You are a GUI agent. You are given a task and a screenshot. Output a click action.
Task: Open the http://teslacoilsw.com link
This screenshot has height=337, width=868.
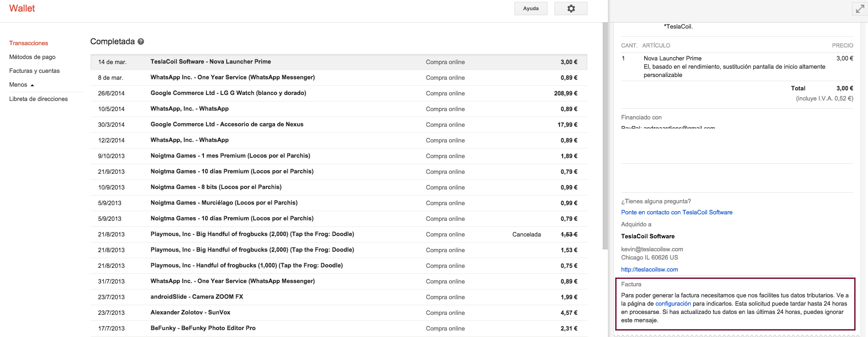tap(649, 269)
